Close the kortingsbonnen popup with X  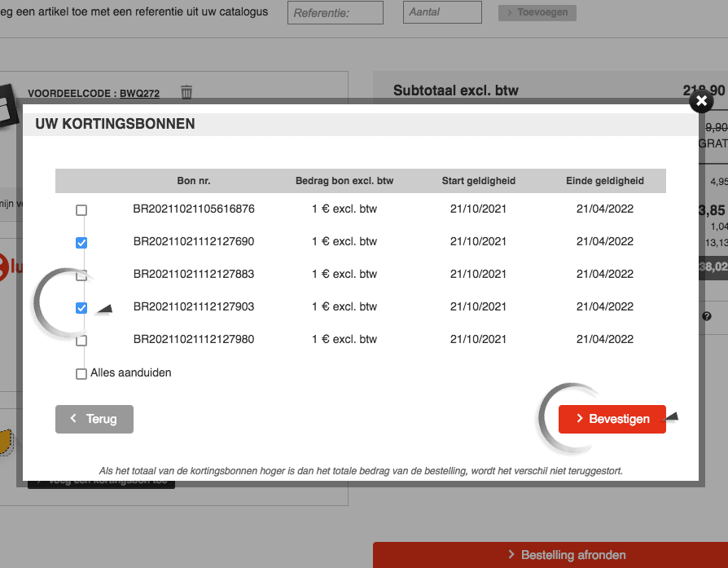pyautogui.click(x=700, y=102)
